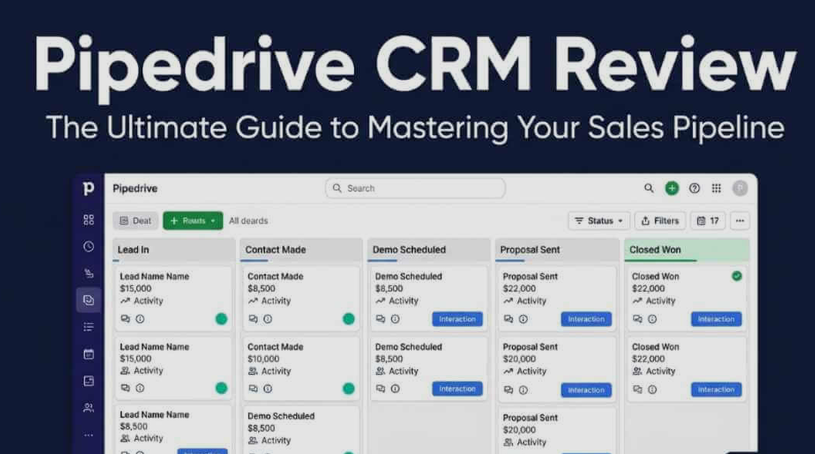The image size is (815, 454).
Task: Click the Pipedrive logo in sidebar
Action: pos(88,188)
